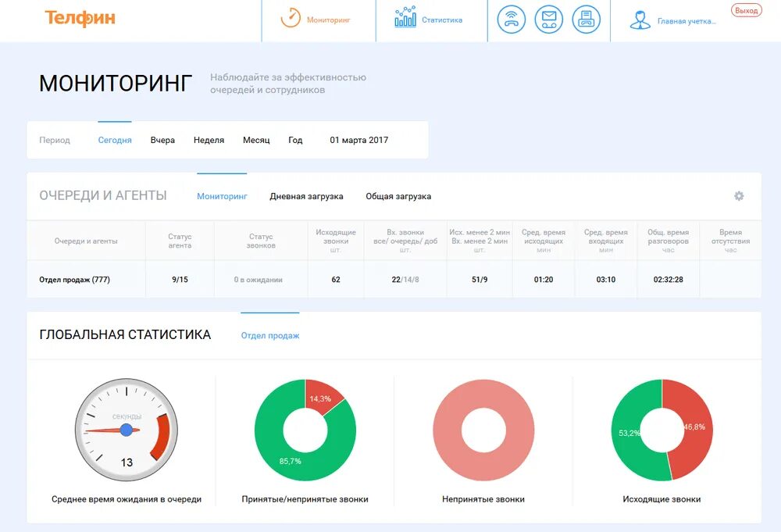Click the Телфин logo
Screen dimensions: 781x532
[80, 18]
